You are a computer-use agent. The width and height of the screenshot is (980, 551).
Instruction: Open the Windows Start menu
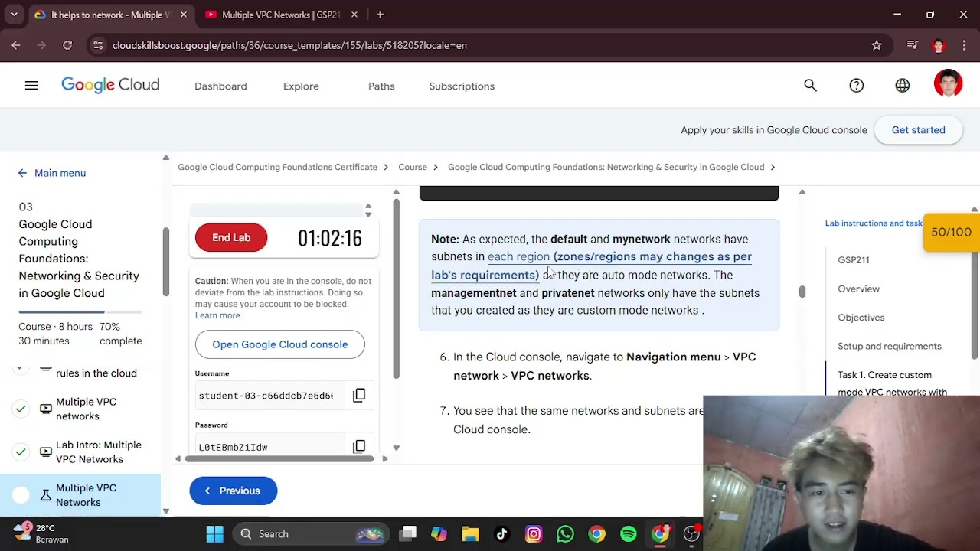214,533
